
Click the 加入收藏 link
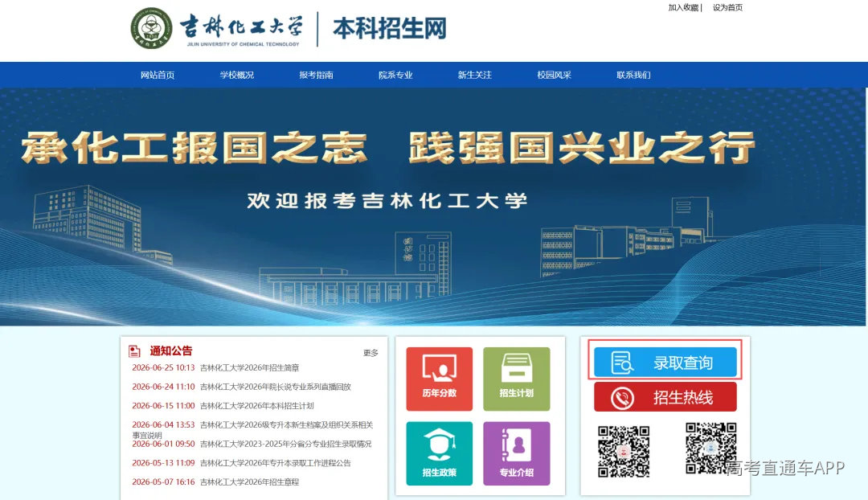click(683, 8)
